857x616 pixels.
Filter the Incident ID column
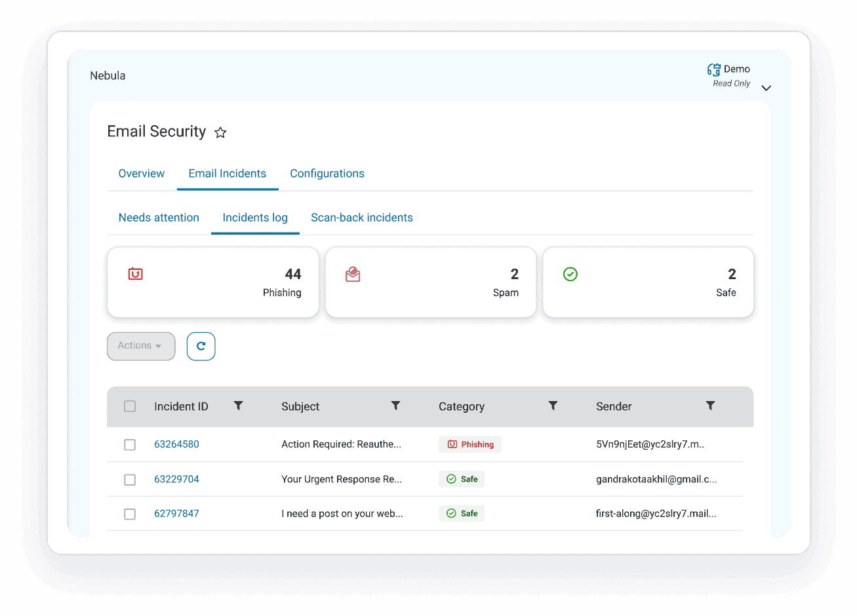pos(239,406)
